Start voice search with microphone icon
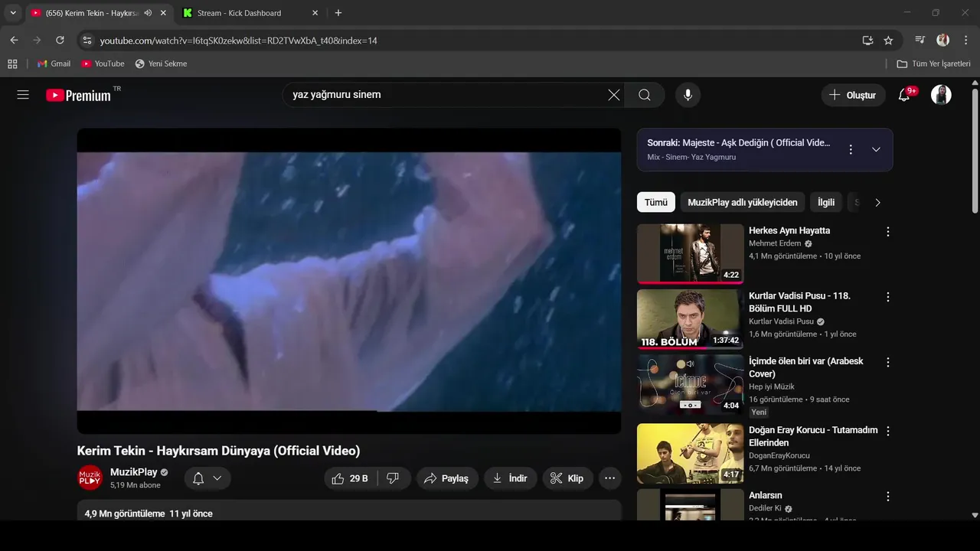This screenshot has height=551, width=980. [688, 95]
